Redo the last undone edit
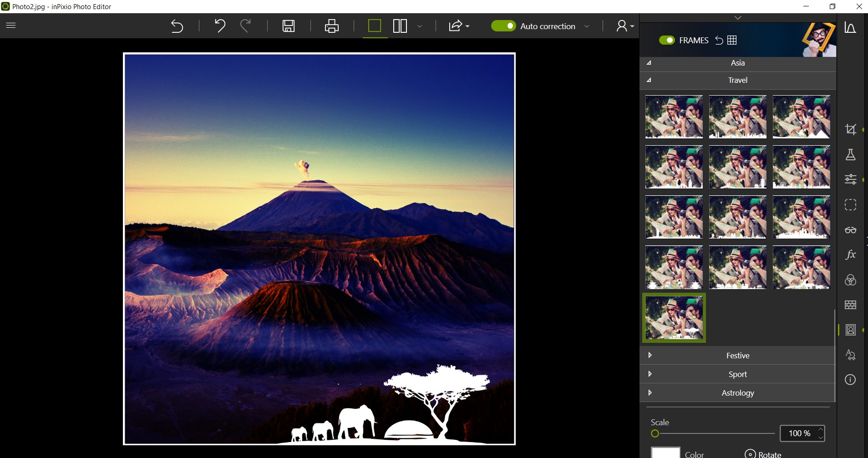 point(246,26)
